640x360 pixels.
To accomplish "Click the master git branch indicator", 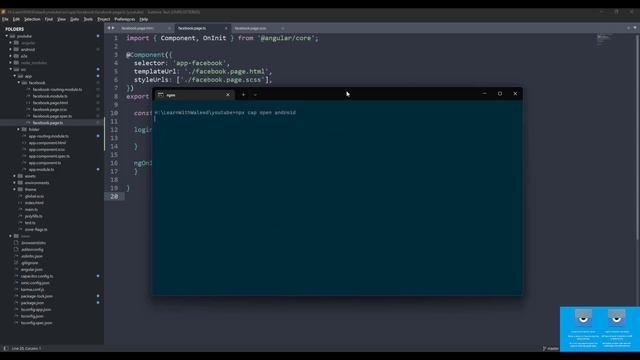I will pos(551,348).
